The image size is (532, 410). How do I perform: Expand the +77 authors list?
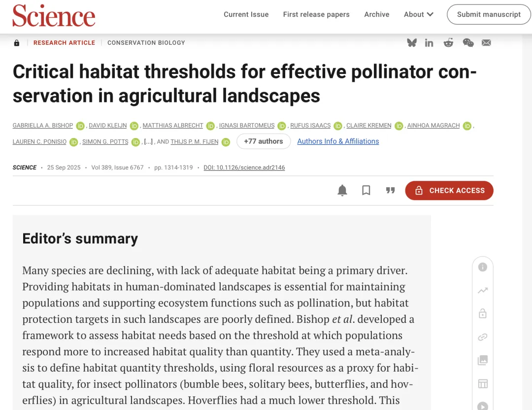[x=264, y=141]
